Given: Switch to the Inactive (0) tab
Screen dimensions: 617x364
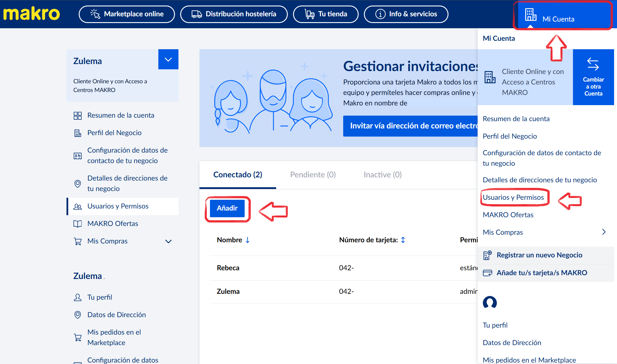Looking at the screenshot, I should [x=383, y=175].
